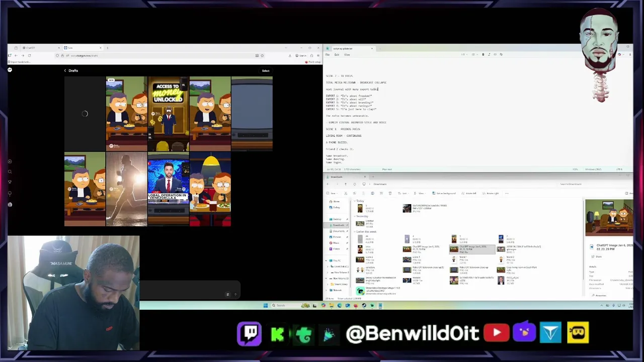Select Pictures in the Explorer navigation pane

(x=337, y=237)
